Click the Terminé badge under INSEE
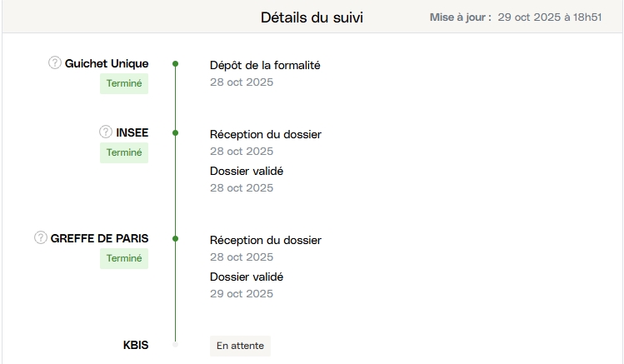 pyautogui.click(x=124, y=152)
